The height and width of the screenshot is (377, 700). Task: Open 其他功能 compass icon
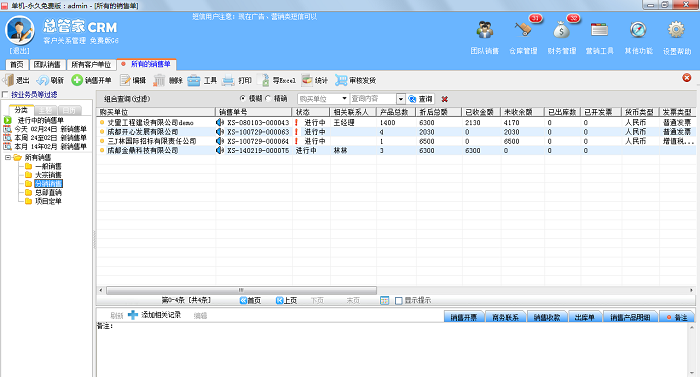(638, 30)
